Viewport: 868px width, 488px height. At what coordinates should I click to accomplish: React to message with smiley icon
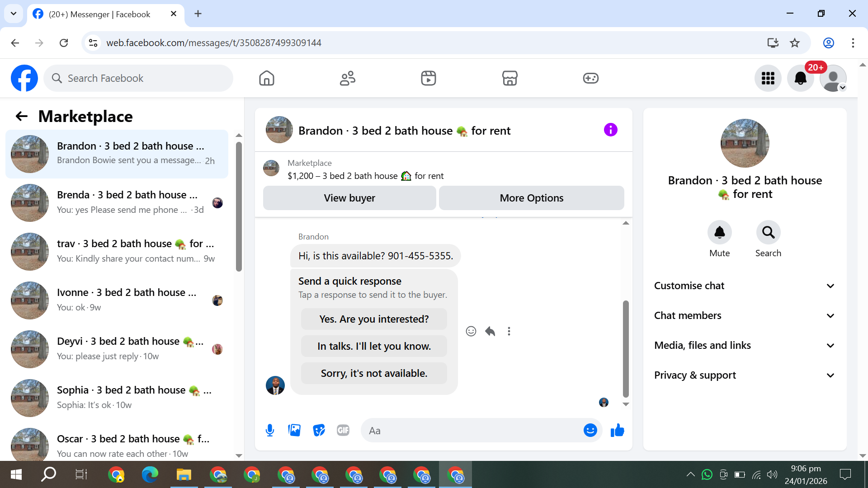pyautogui.click(x=471, y=331)
